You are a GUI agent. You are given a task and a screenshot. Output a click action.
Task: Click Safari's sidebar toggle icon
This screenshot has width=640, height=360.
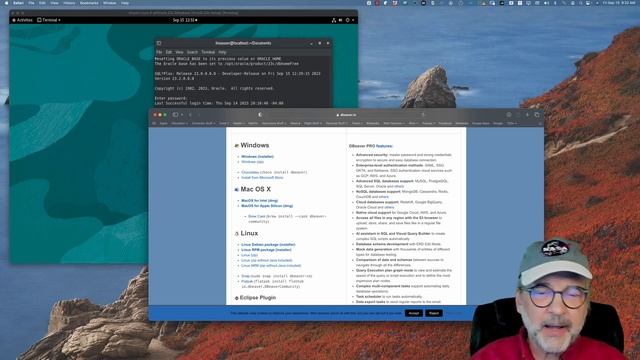(175, 115)
